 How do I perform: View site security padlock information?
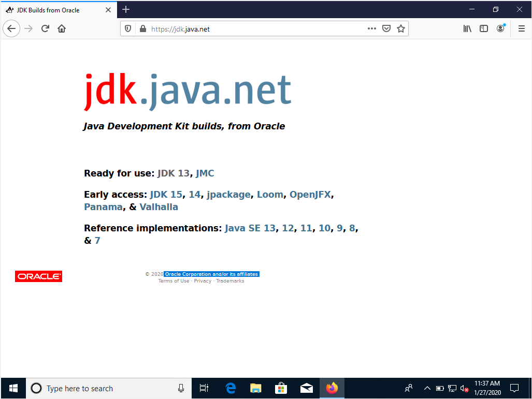pyautogui.click(x=143, y=29)
